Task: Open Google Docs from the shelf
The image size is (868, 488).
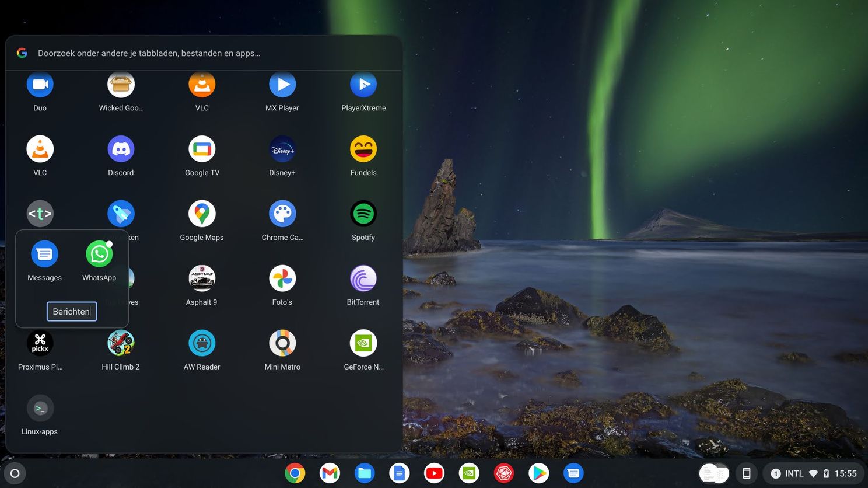Action: pos(400,473)
